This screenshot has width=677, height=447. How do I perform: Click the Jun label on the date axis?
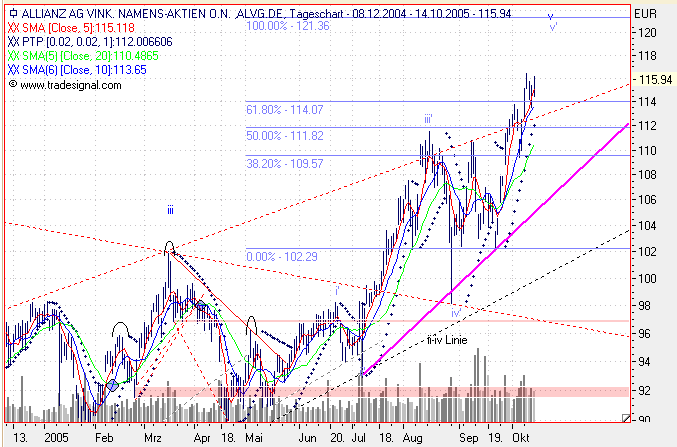[307, 437]
